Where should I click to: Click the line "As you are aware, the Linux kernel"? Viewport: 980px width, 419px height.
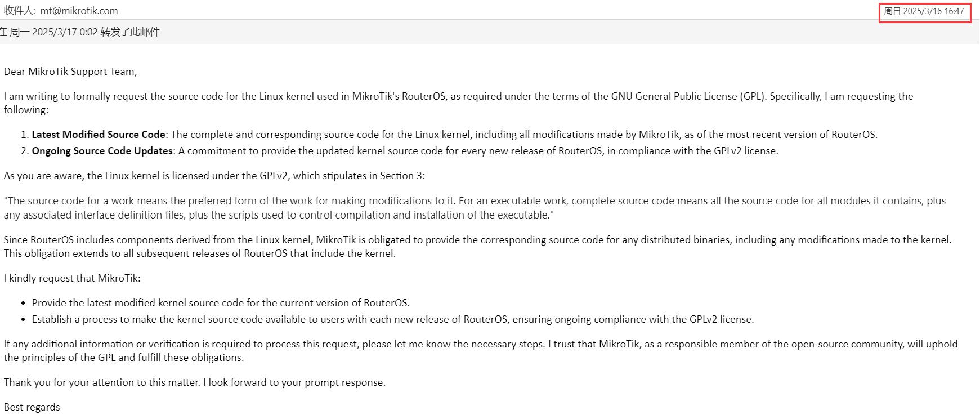point(214,176)
